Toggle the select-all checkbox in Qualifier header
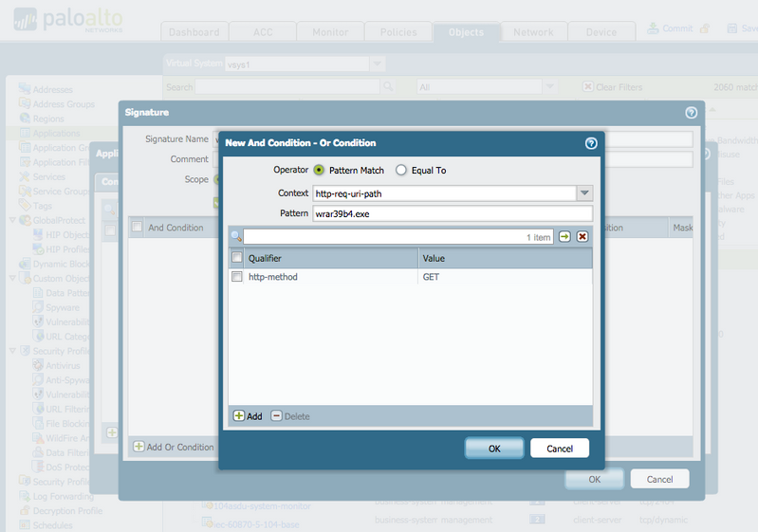Screen dimensions: 758x532 click(236, 258)
